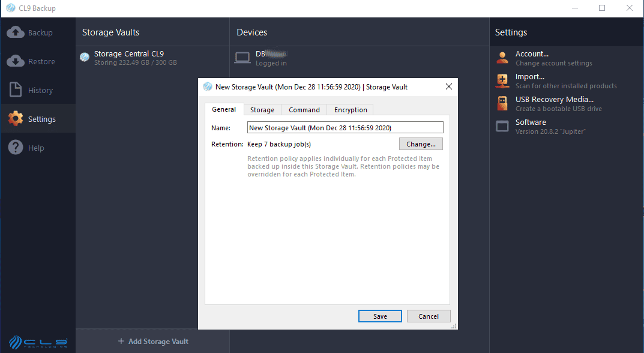Viewport: 644px width, 353px height.
Task: Save the Storage Vault settings
Action: (380, 316)
